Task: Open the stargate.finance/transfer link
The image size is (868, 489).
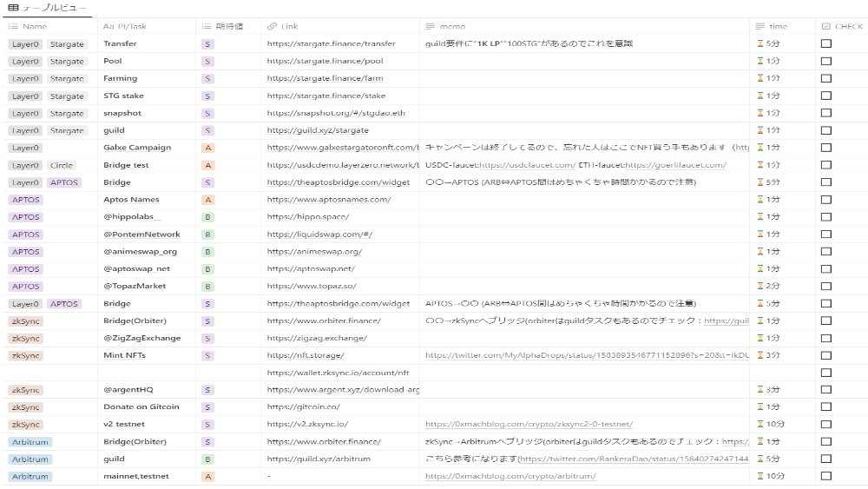Action: click(331, 43)
